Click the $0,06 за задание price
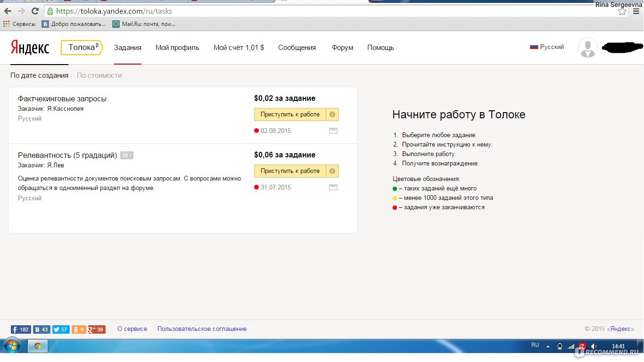644x362 pixels. [285, 155]
